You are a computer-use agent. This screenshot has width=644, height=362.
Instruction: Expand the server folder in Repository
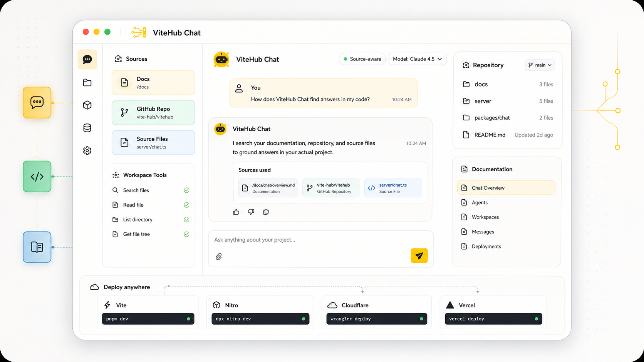coord(508,101)
